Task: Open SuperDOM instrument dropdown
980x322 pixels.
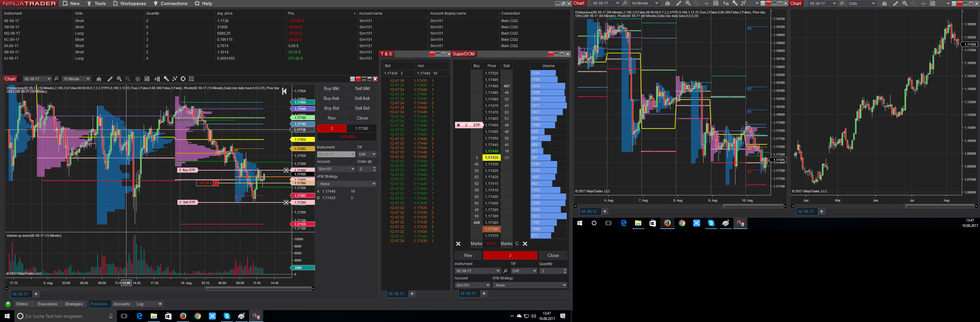Action: pyautogui.click(x=477, y=271)
